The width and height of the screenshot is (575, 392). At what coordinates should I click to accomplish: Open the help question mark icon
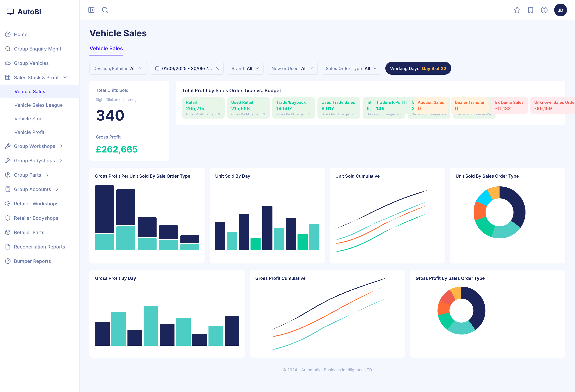(x=544, y=10)
